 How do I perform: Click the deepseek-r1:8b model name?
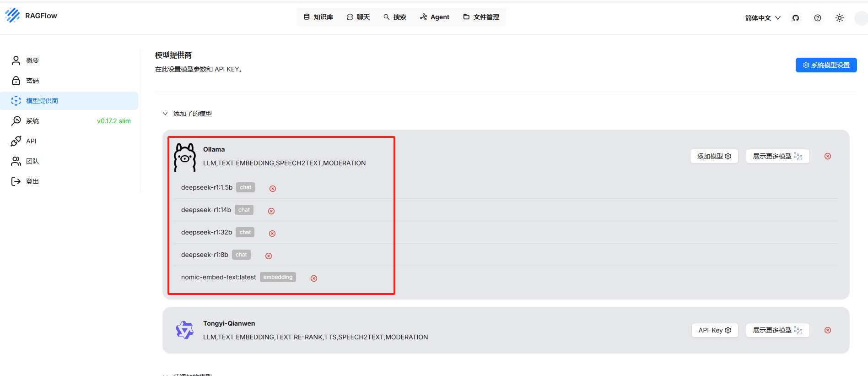tap(205, 255)
